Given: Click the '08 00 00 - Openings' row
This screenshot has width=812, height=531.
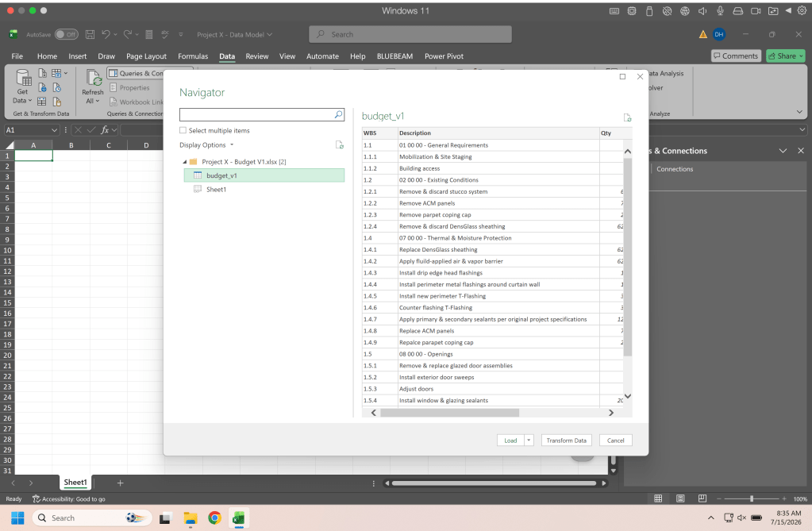Looking at the screenshot, I should pos(493,354).
